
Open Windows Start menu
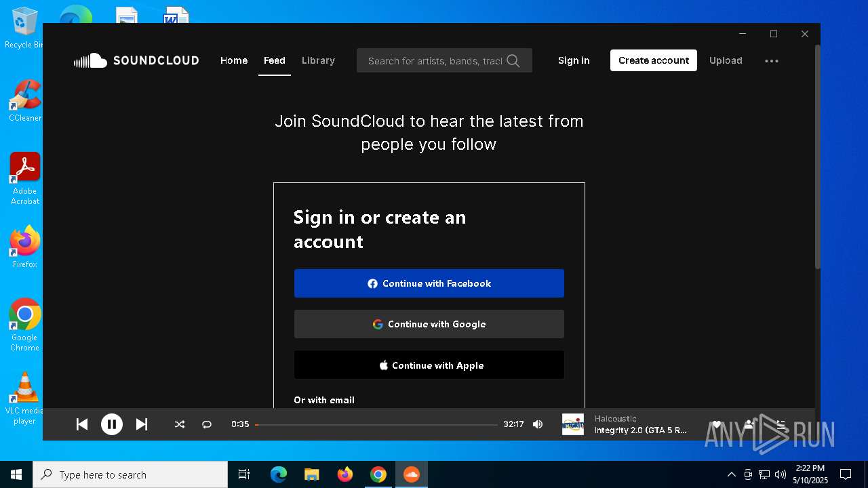pyautogui.click(x=16, y=474)
